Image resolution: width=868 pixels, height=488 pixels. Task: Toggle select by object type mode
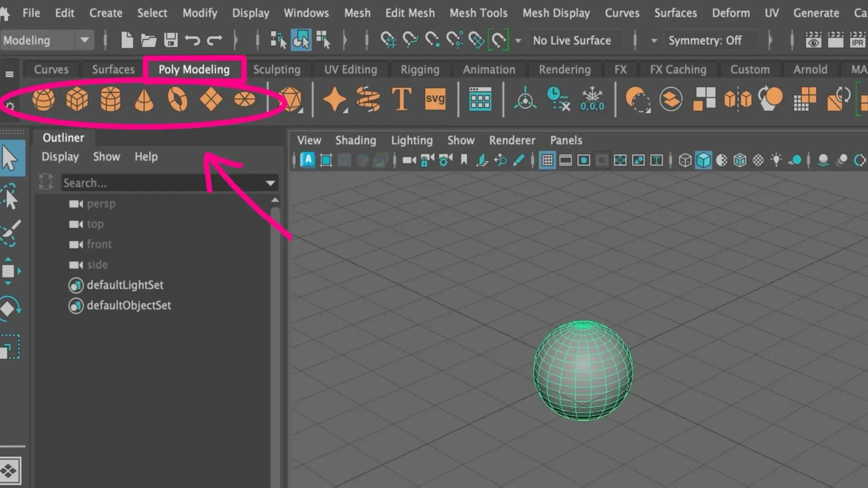pos(301,40)
